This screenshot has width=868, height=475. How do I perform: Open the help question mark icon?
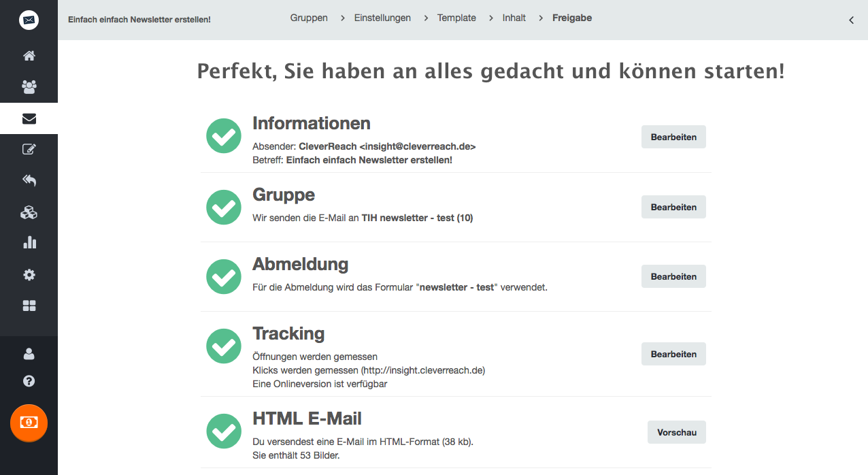29,381
